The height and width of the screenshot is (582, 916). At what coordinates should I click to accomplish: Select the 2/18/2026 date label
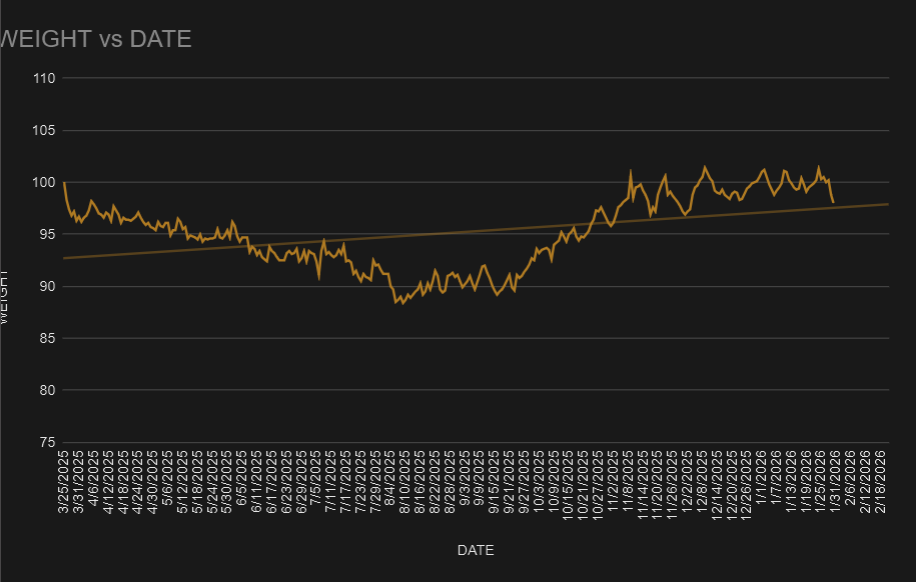(880, 481)
